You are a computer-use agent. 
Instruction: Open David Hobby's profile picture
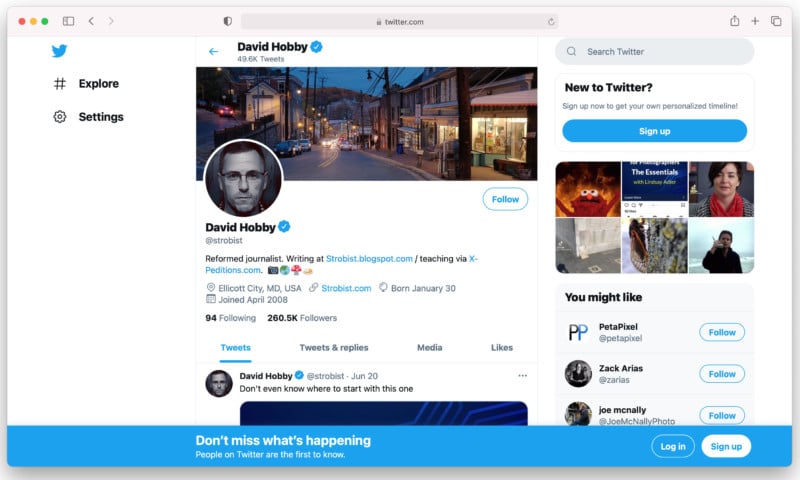(x=243, y=178)
